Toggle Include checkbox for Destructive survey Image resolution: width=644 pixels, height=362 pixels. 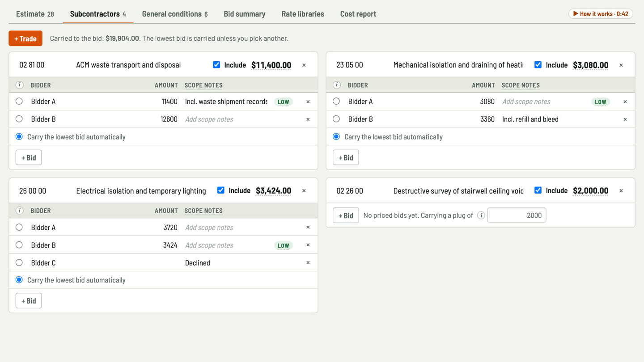tap(538, 190)
